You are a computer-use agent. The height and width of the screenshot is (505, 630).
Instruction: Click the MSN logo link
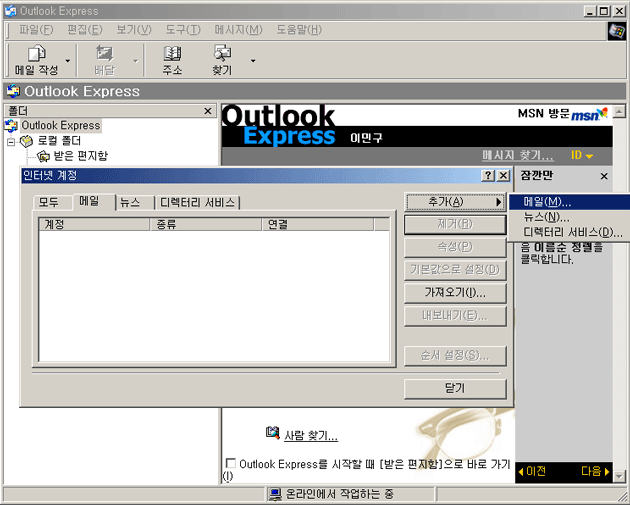589,114
